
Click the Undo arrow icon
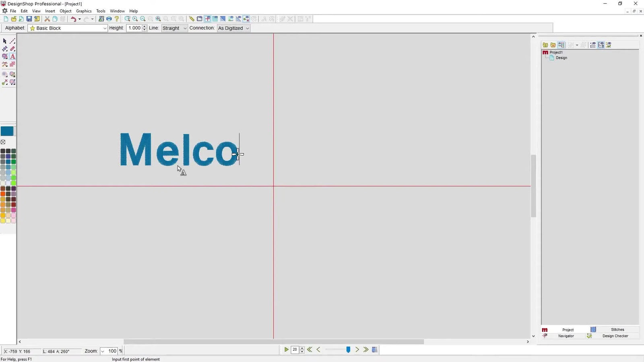(73, 19)
